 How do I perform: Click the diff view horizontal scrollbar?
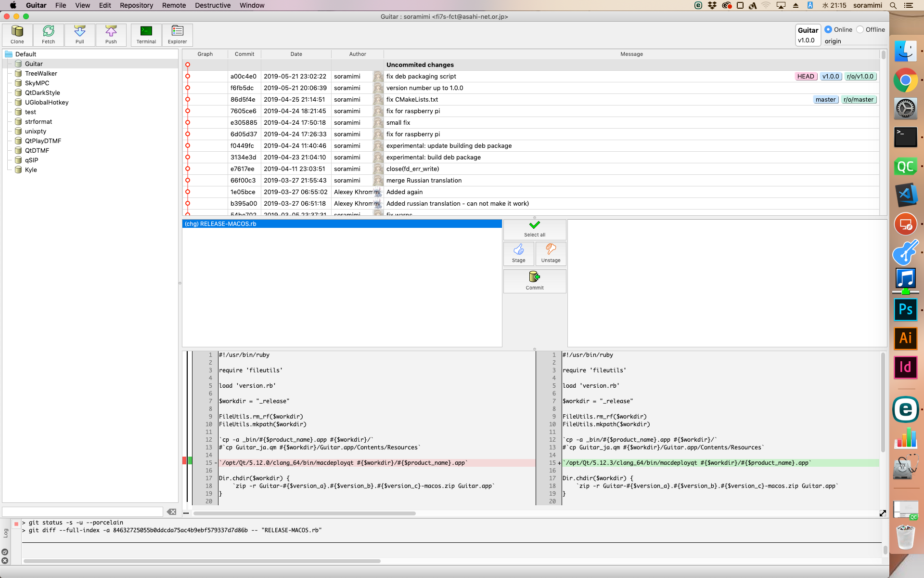pyautogui.click(x=304, y=513)
